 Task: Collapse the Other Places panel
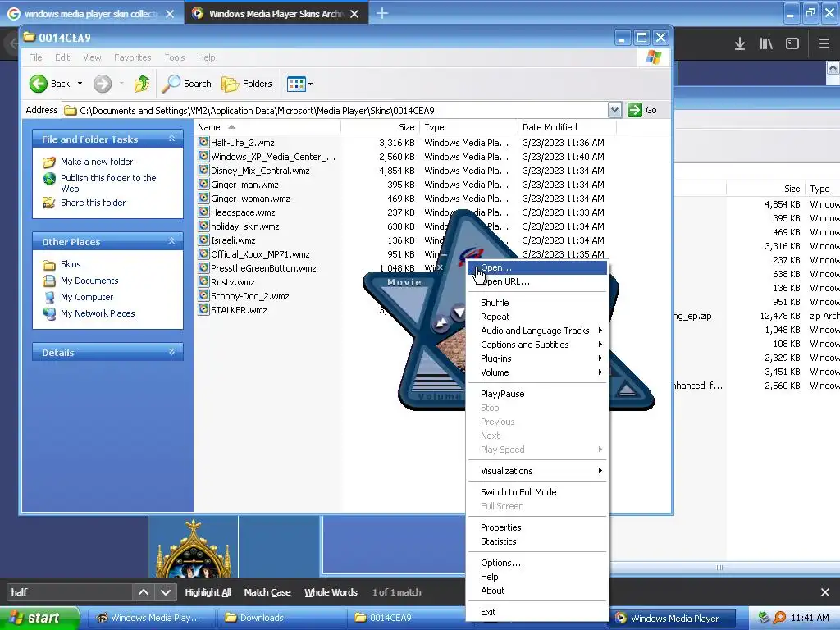tap(172, 241)
